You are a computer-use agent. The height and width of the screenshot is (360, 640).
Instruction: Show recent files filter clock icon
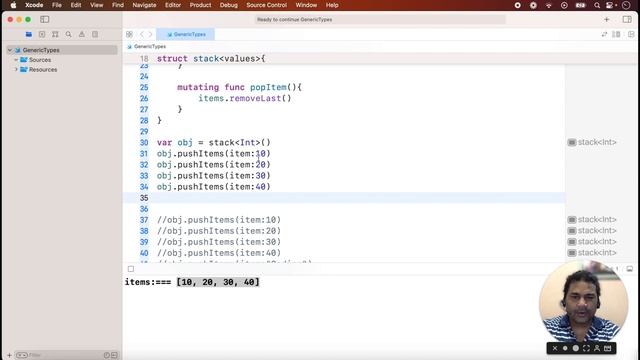(107, 355)
